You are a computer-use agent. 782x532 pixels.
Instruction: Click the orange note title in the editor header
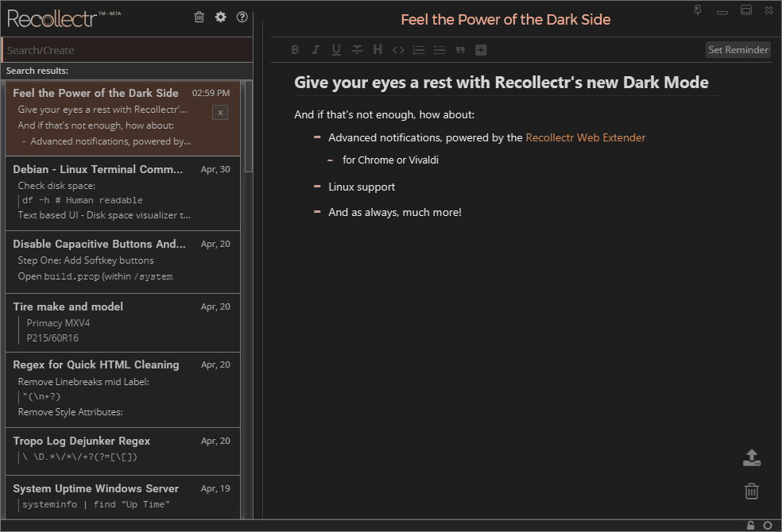pos(505,19)
